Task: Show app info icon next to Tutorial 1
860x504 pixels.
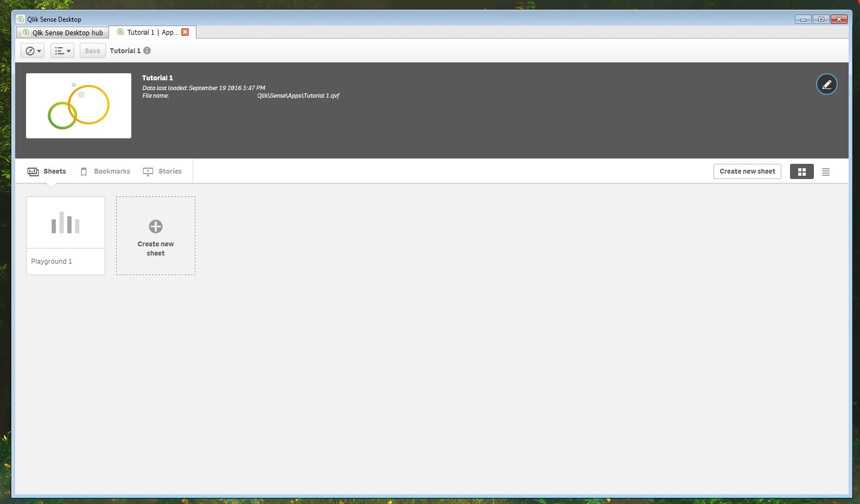Action: (147, 50)
